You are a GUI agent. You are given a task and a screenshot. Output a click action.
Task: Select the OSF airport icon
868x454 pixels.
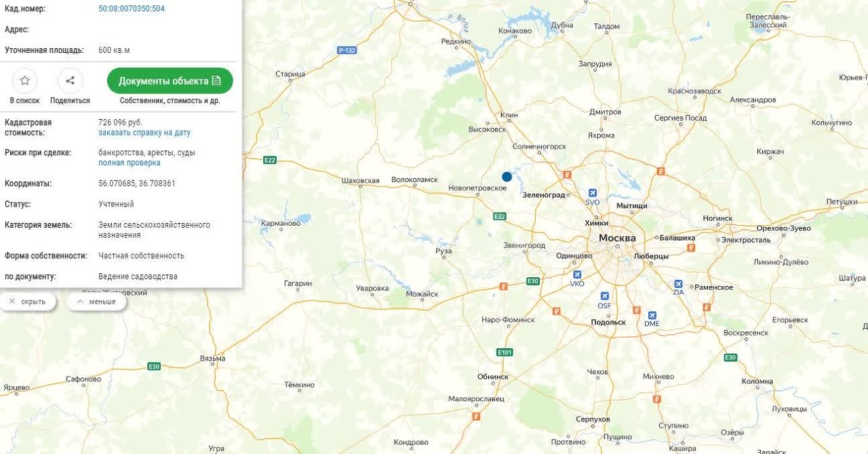coord(604,296)
